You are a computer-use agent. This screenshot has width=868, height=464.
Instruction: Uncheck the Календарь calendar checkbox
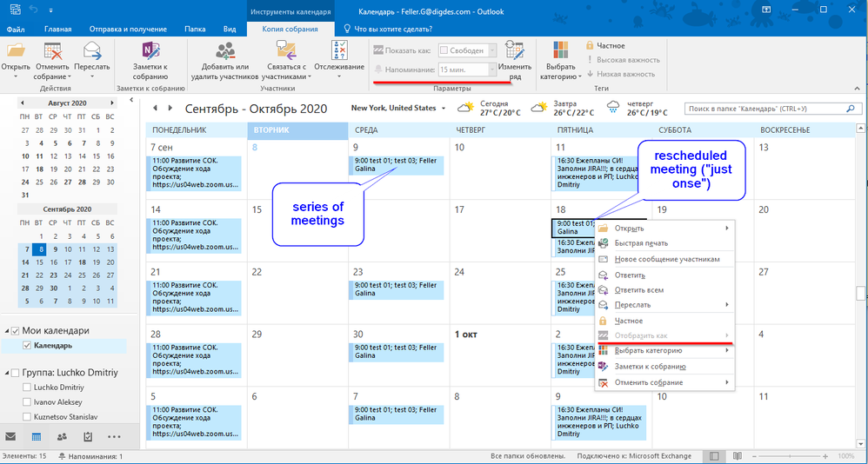27,346
